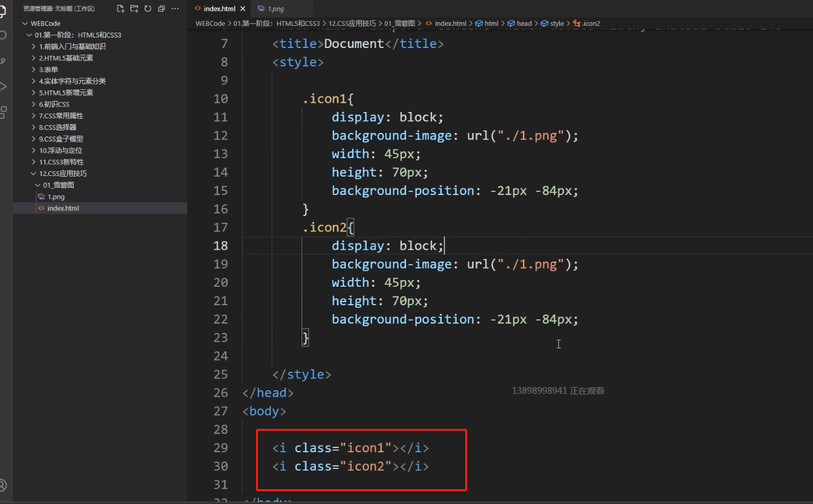Place cursor in display: block on line 18
813x504 pixels.
pyautogui.click(x=388, y=246)
